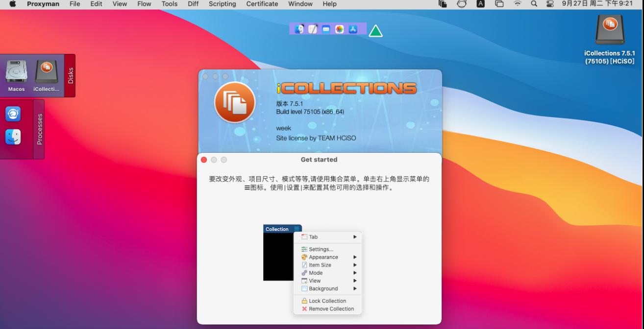The width and height of the screenshot is (644, 329).
Task: Open the App Store icon in the top collection
Action: tap(353, 29)
